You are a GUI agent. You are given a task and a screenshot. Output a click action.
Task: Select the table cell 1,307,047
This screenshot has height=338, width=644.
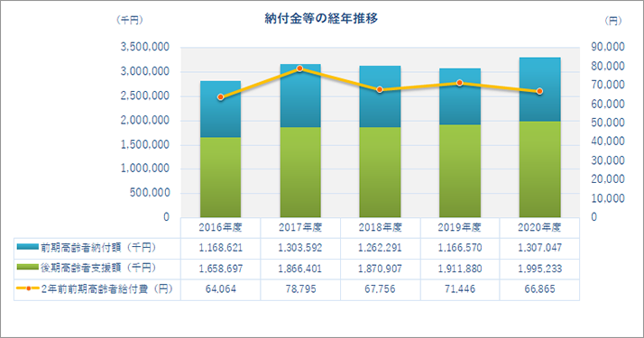click(539, 248)
